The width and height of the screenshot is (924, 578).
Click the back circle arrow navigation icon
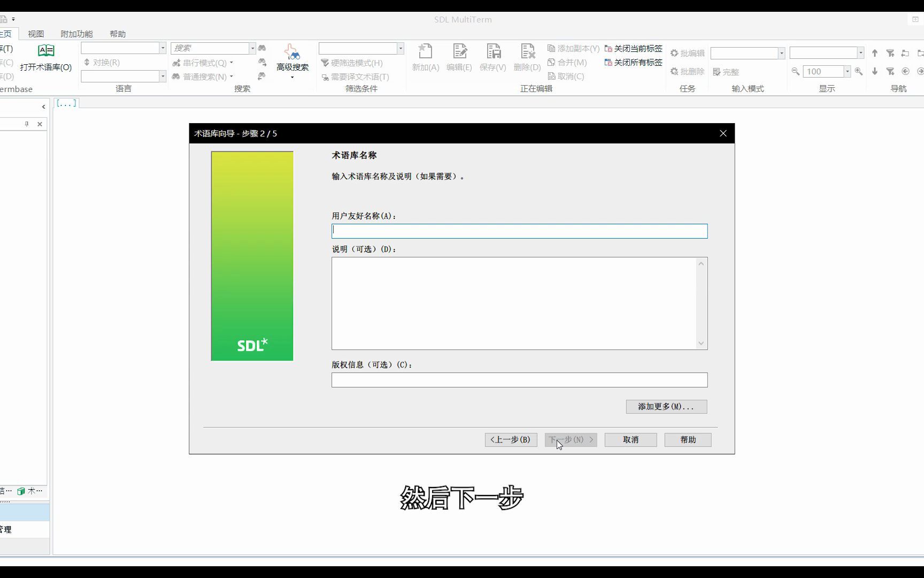click(x=905, y=71)
